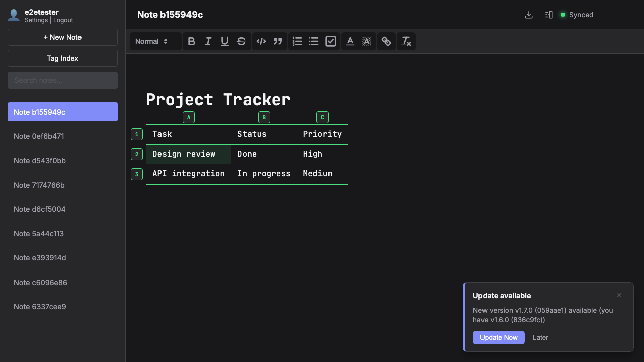This screenshot has height=362, width=644.
Task: Toggle the checklist format
Action: (x=331, y=41)
